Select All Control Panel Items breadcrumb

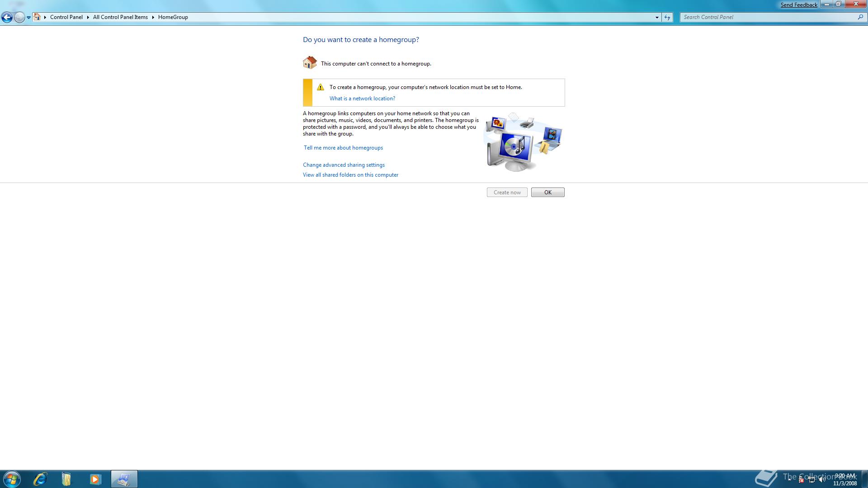coord(120,17)
